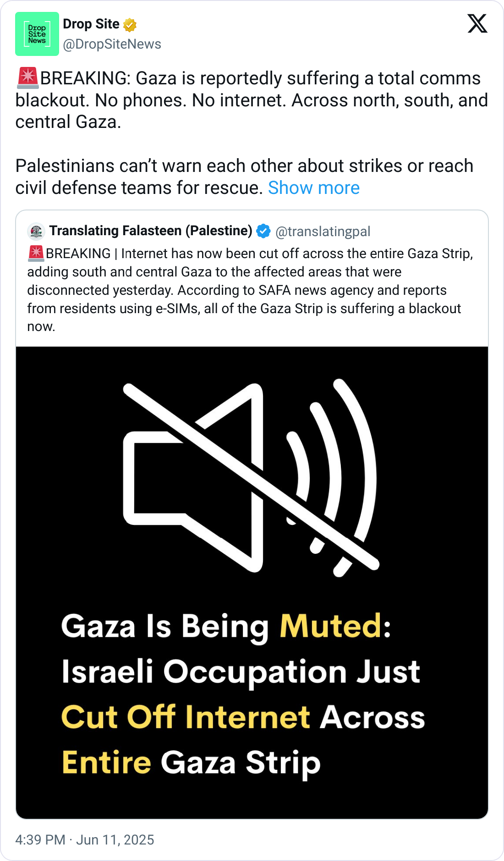Image resolution: width=504 pixels, height=861 pixels.
Task: Go to the @translatingpal handle
Action: coord(323,232)
